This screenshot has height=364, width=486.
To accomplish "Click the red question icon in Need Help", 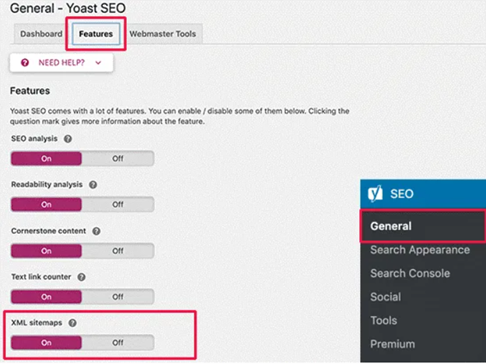I will pos(25,63).
